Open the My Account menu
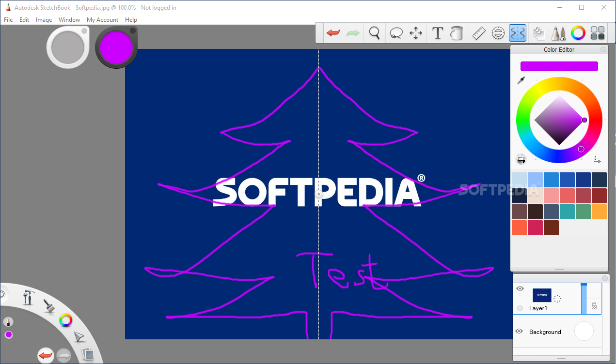This screenshot has height=364, width=616. [x=102, y=20]
